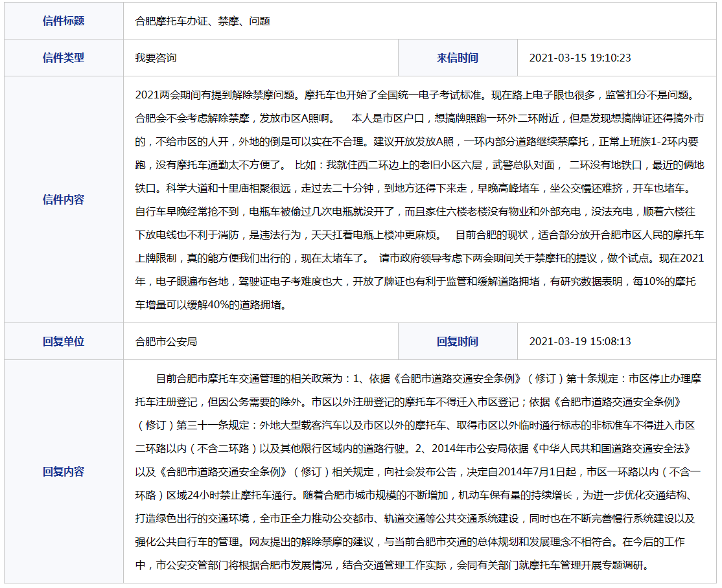Select the reply time 2021-03-19 15:08:13
Image resolution: width=722 pixels, height=588 pixels.
point(579,341)
